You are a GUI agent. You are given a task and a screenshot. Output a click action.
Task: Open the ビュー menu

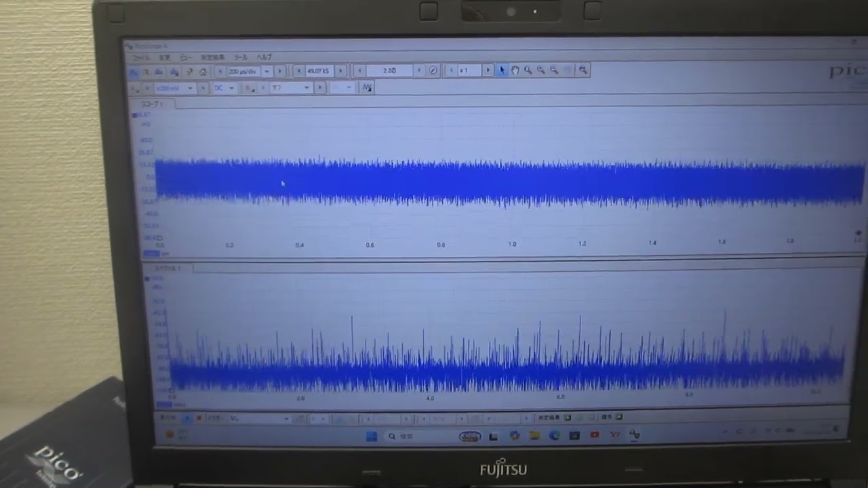[186, 58]
